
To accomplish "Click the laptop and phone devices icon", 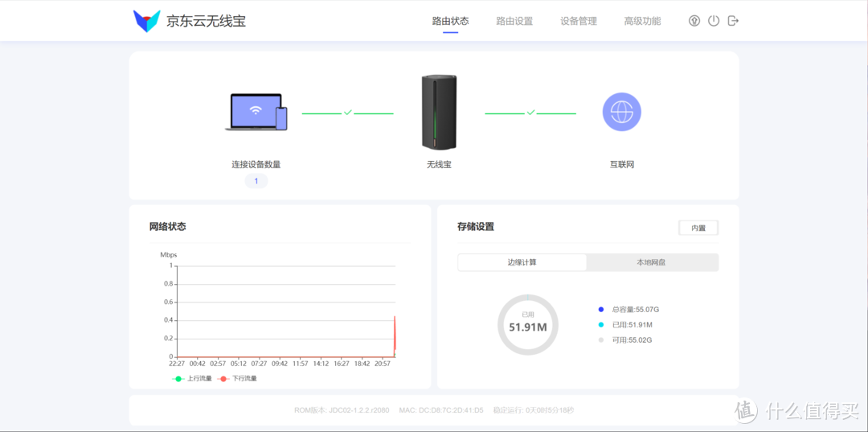I will (x=256, y=112).
